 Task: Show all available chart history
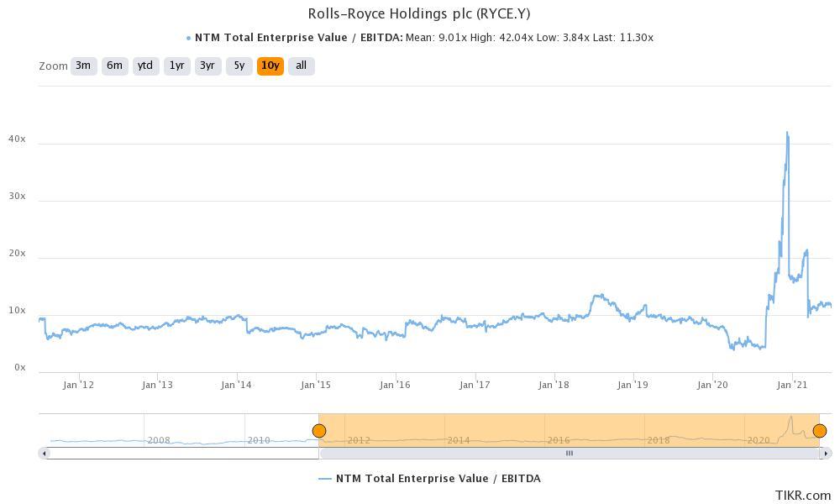coord(300,66)
